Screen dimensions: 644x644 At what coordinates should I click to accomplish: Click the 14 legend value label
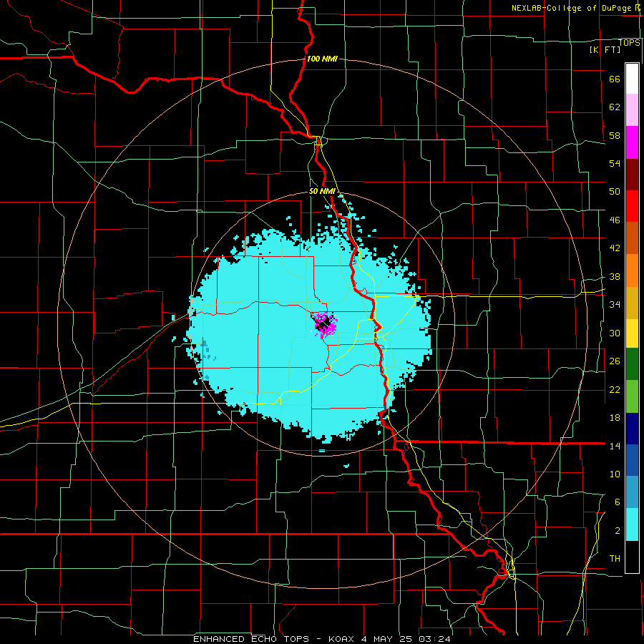(x=615, y=446)
